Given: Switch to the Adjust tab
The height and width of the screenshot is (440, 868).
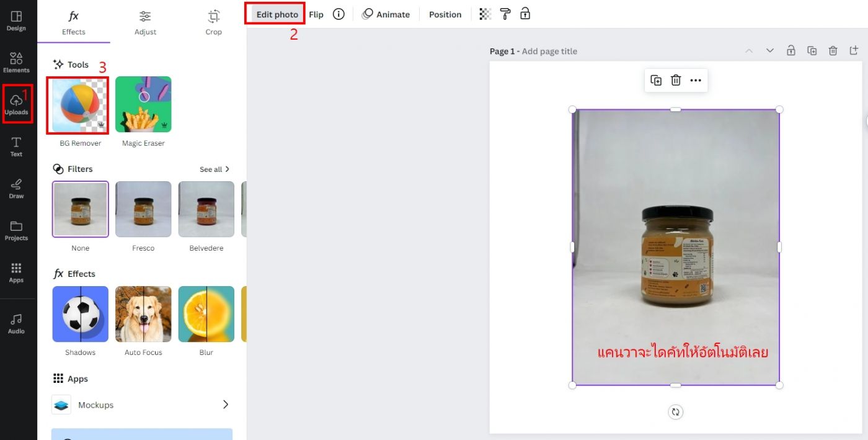Looking at the screenshot, I should (x=145, y=22).
